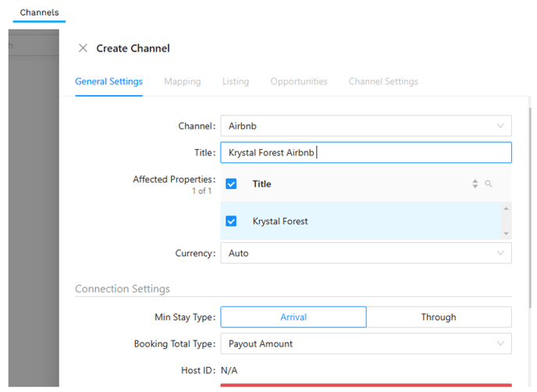Click the Booking Total Type chevron arrow
The height and width of the screenshot is (392, 537).
click(500, 344)
